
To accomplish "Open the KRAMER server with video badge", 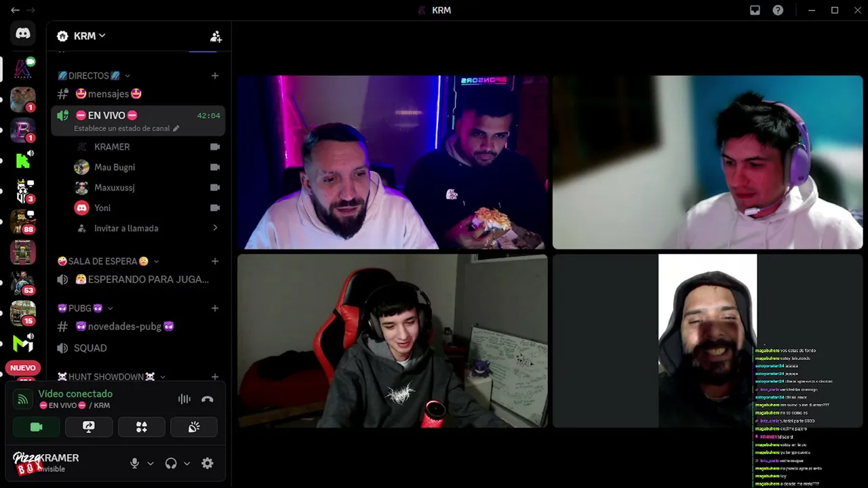I will [x=23, y=68].
